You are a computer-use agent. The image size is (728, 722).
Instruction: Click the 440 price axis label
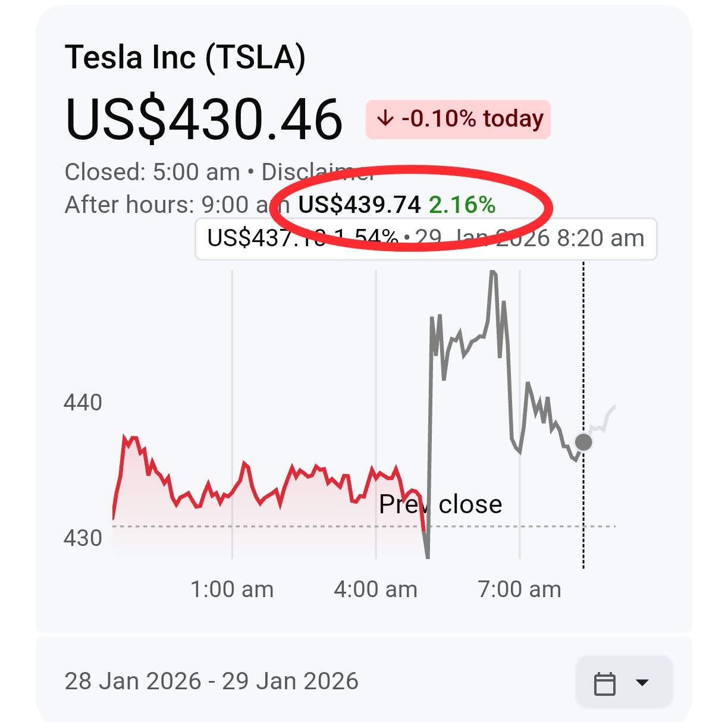[x=83, y=403]
